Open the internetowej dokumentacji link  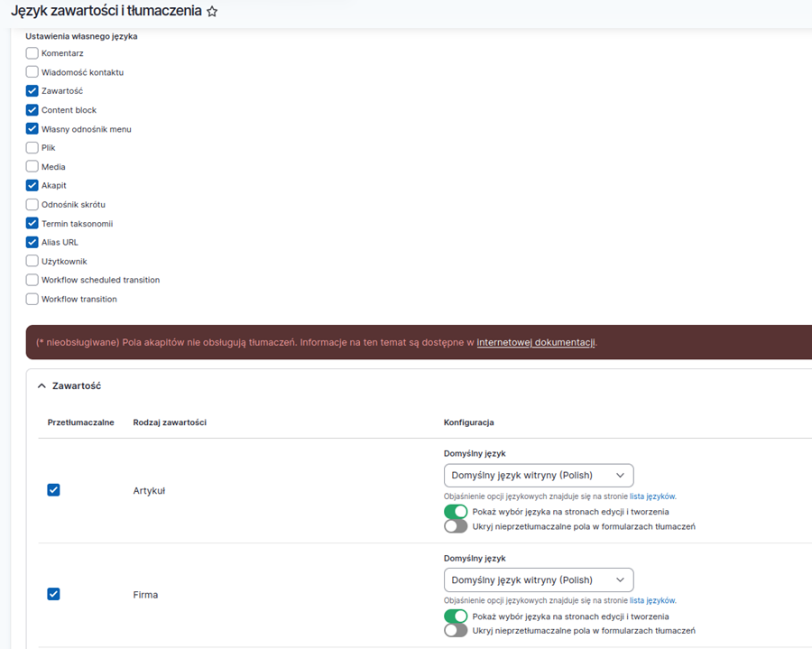536,343
